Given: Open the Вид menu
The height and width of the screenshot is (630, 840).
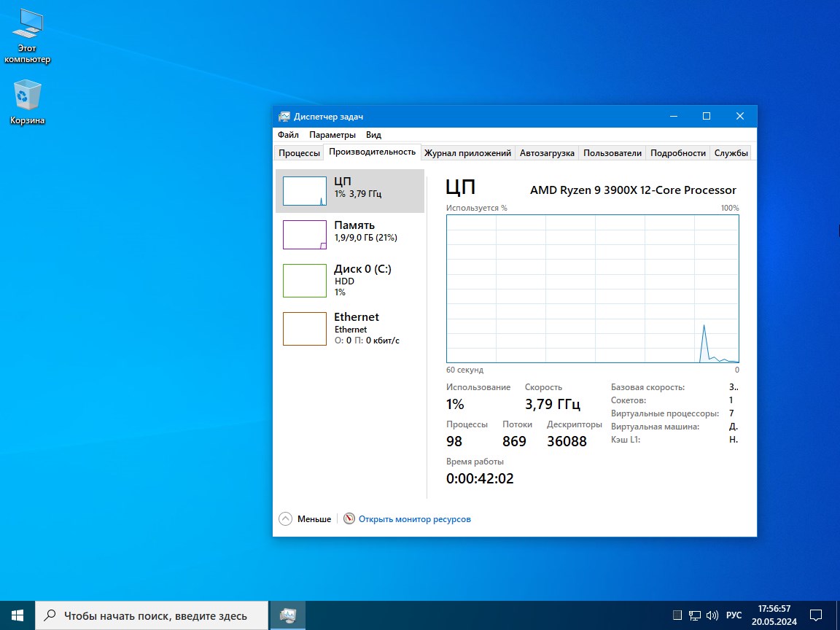Looking at the screenshot, I should (373, 134).
